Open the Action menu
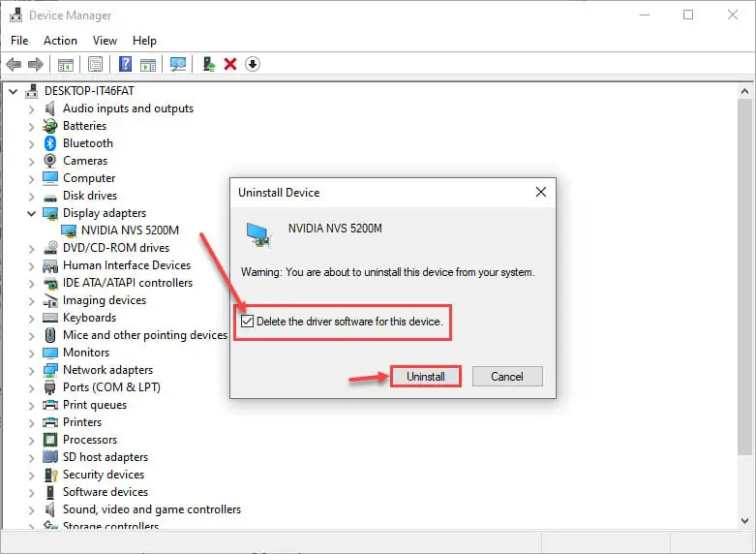The image size is (756, 554). (60, 41)
